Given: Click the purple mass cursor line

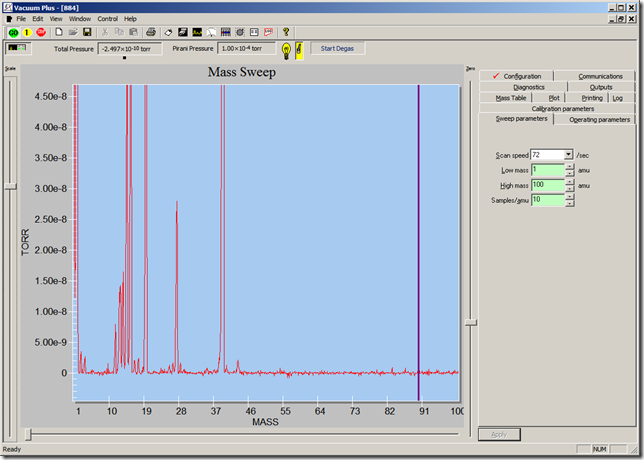Looking at the screenshot, I should point(419,242).
